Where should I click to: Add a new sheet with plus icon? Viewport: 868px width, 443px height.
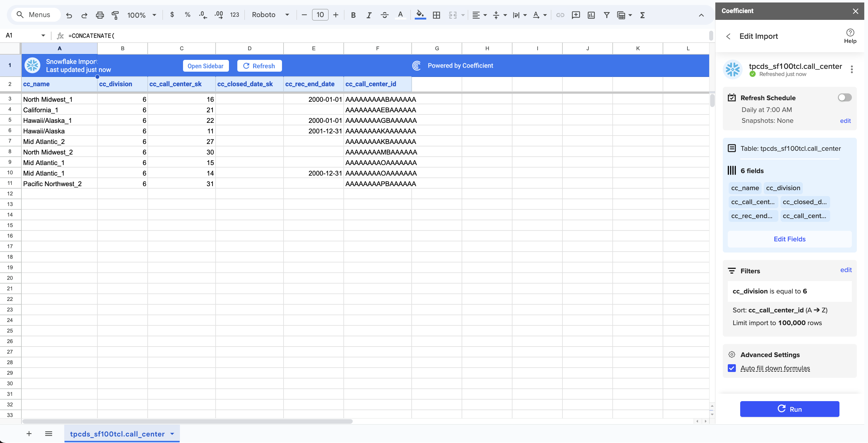[29, 434]
